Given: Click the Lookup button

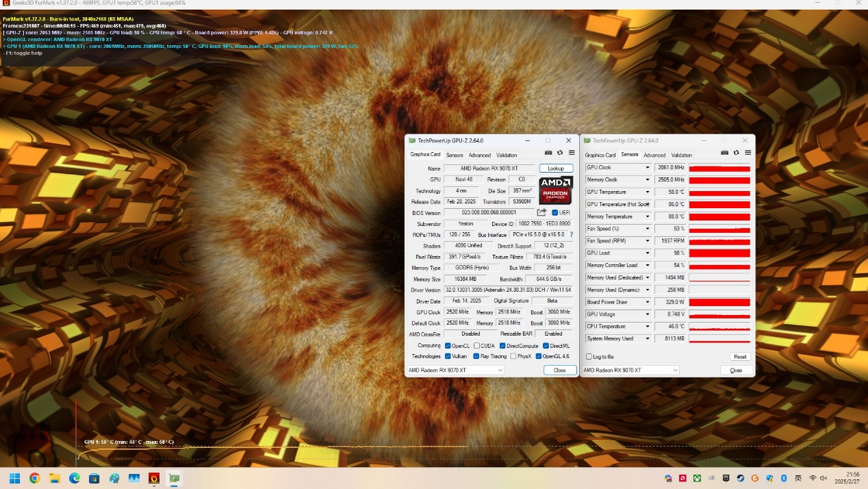Looking at the screenshot, I should [x=556, y=168].
